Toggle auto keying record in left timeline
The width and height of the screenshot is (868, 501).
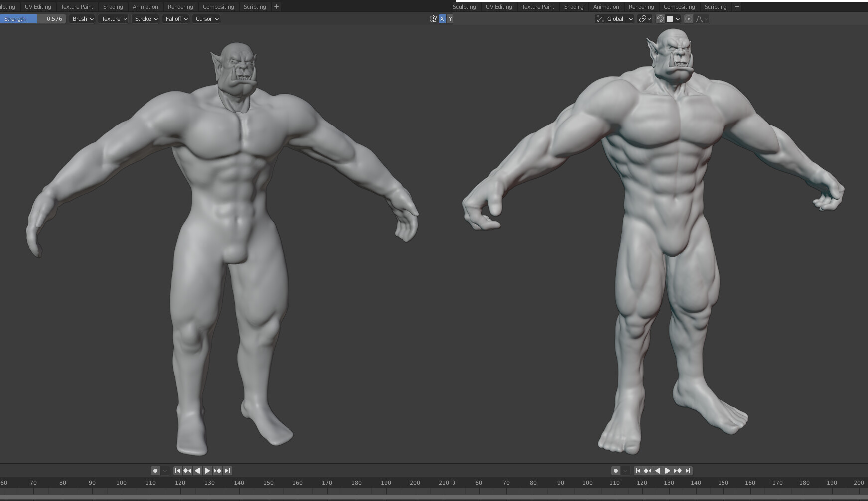[155, 471]
